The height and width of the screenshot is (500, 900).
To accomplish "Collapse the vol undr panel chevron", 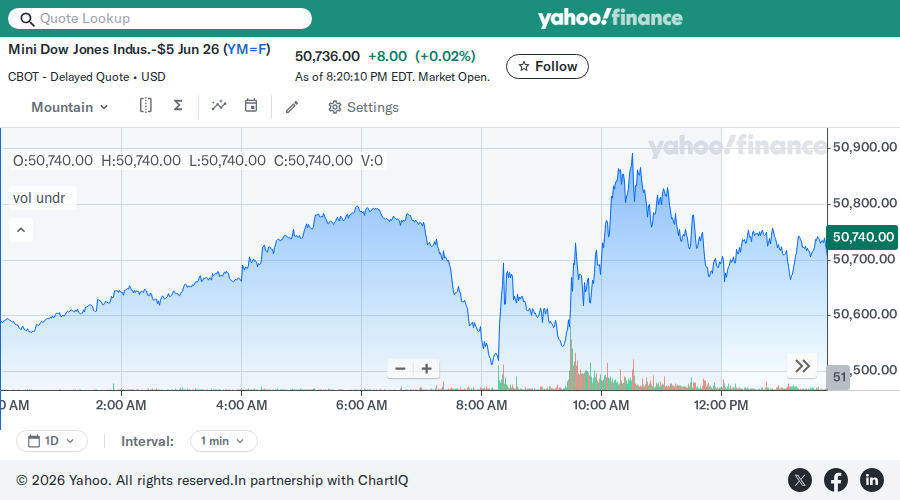I will (x=21, y=230).
